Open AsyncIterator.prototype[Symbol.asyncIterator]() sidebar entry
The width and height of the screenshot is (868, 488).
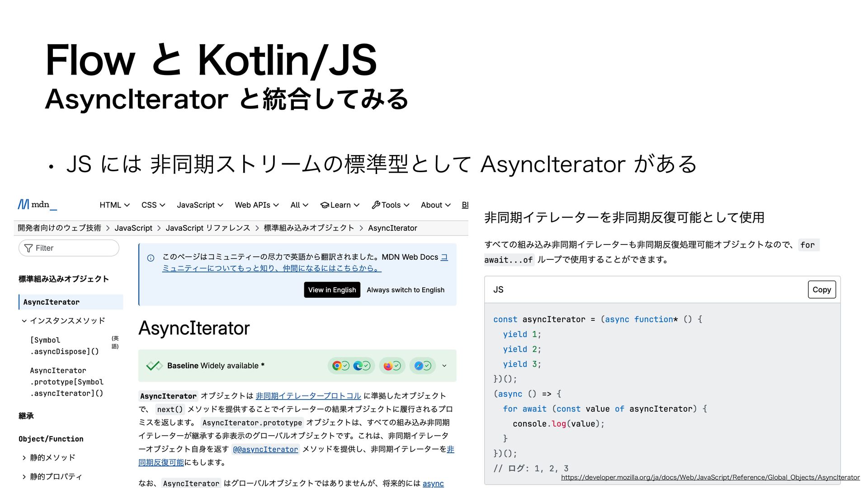pyautogui.click(x=67, y=382)
